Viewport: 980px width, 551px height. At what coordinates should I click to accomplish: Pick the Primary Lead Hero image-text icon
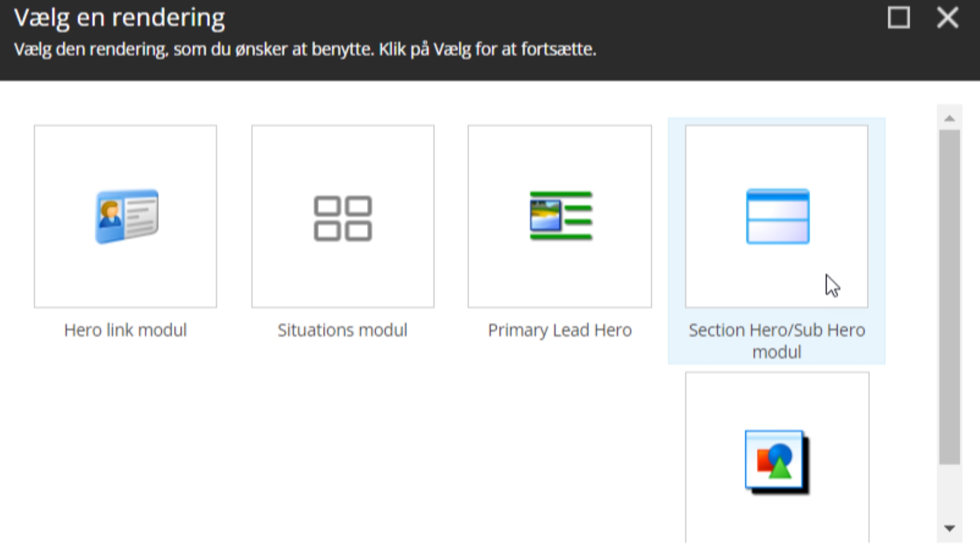[560, 216]
